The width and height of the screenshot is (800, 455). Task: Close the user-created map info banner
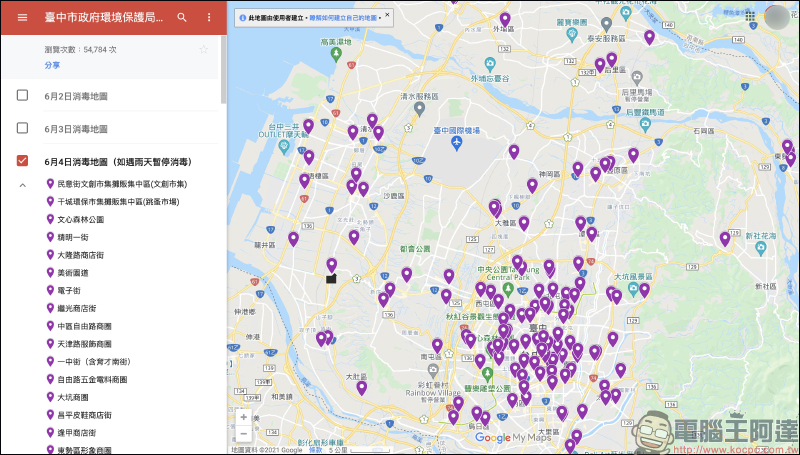(387, 15)
